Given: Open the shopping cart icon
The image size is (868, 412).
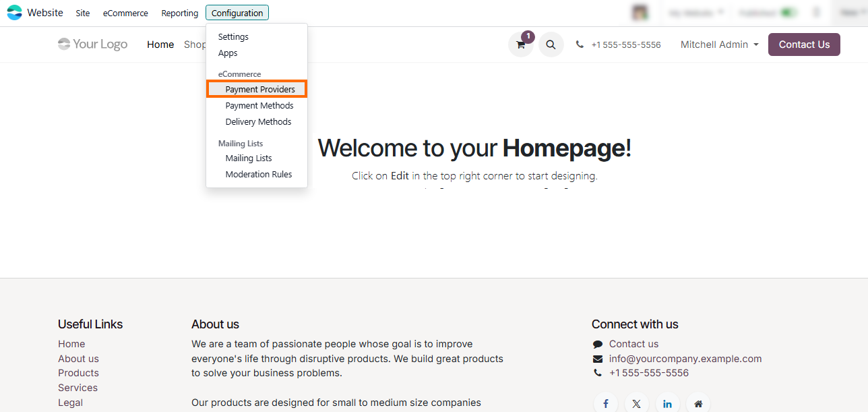Looking at the screenshot, I should (x=520, y=45).
